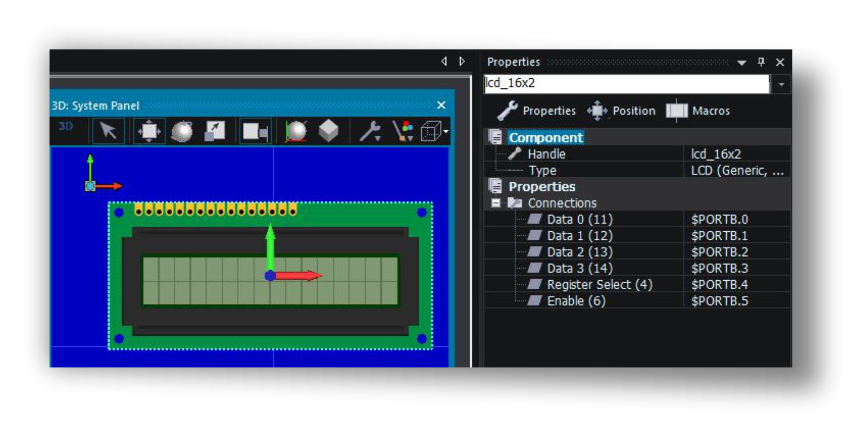
Task: Click the lcd_16x2 component name field
Action: [626, 84]
